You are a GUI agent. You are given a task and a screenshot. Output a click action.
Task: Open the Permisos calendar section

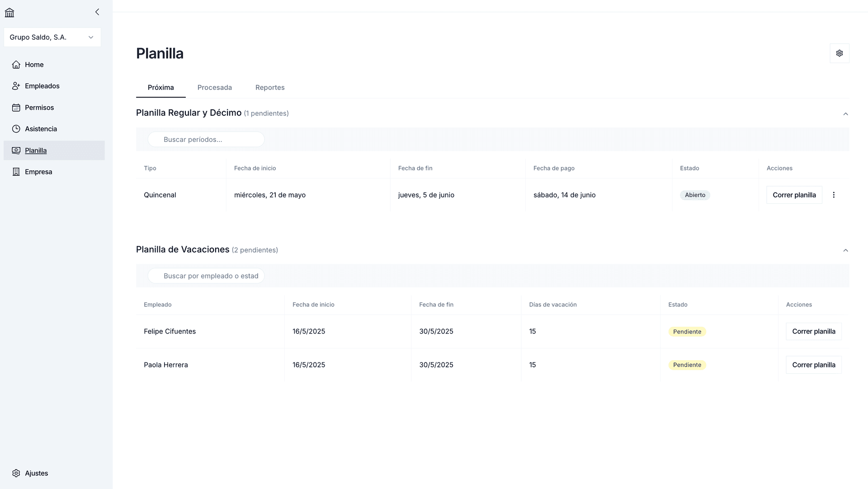39,108
